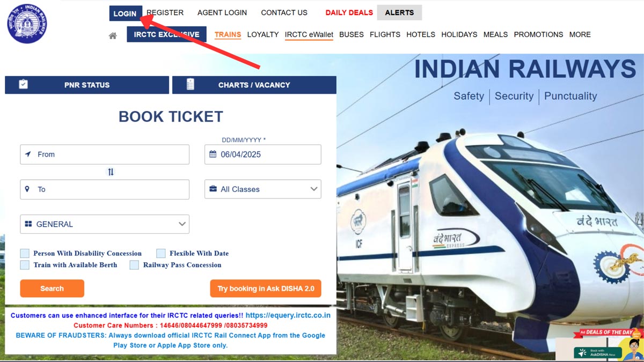Viewport: 644px width, 362px height.
Task: Click the LOGIN button
Action: [x=125, y=13]
